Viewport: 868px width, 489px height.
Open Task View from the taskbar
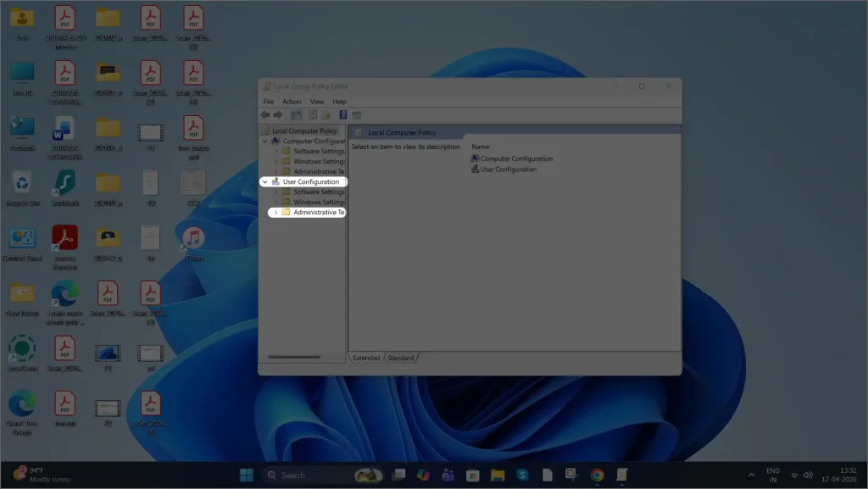click(x=398, y=475)
